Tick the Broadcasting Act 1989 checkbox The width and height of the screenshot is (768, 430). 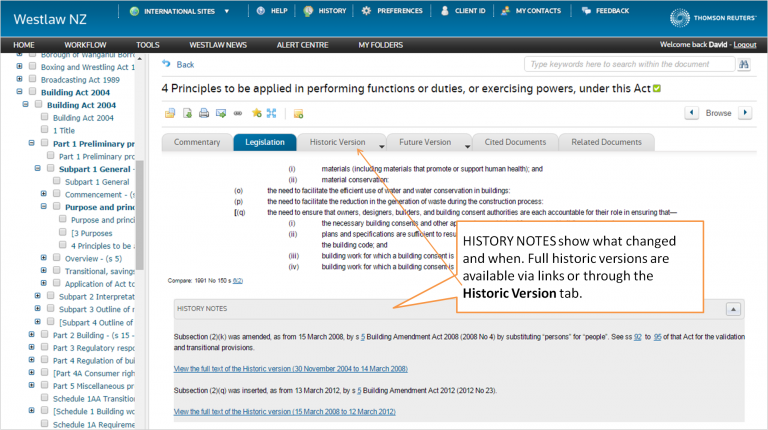click(x=32, y=79)
